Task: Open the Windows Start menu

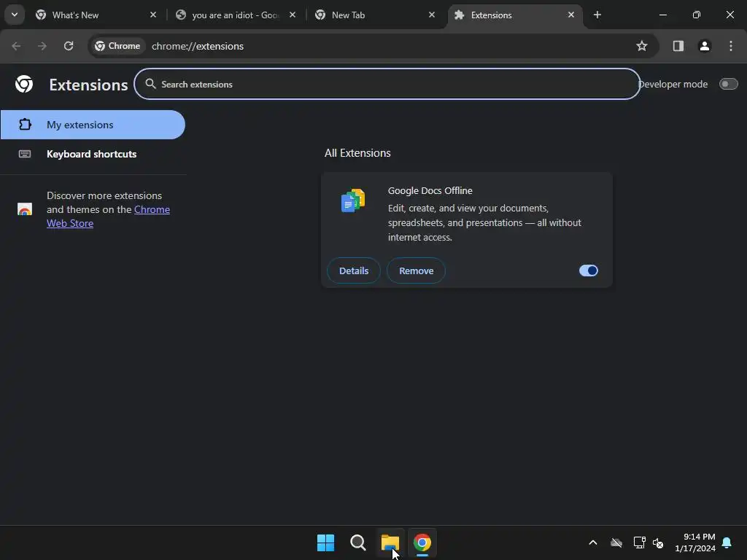Action: [326, 542]
